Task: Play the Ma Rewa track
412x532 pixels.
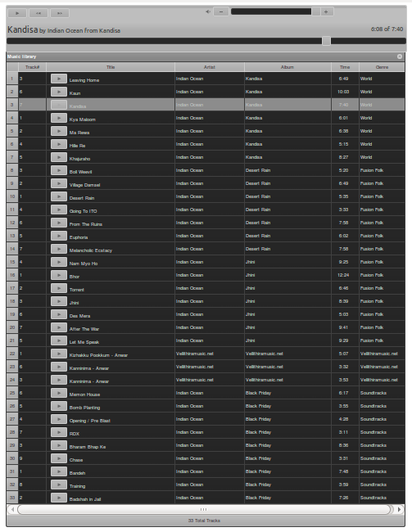Action: coord(59,131)
